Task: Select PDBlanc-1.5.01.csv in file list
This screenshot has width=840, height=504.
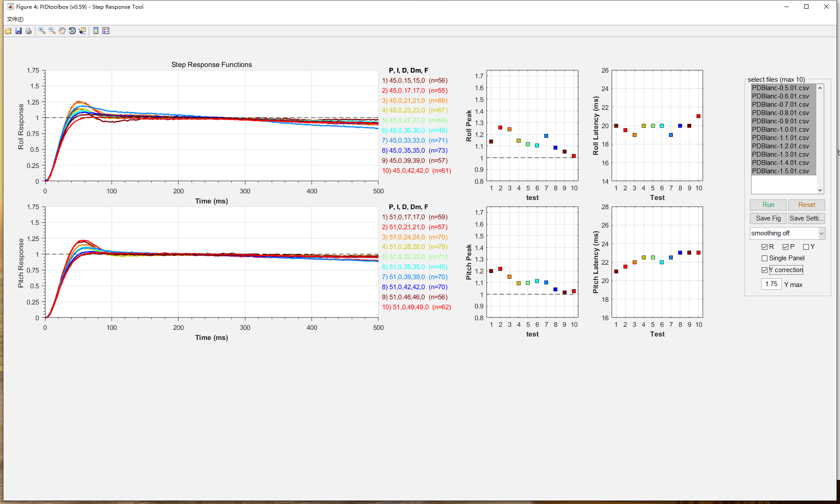Action: tap(784, 171)
